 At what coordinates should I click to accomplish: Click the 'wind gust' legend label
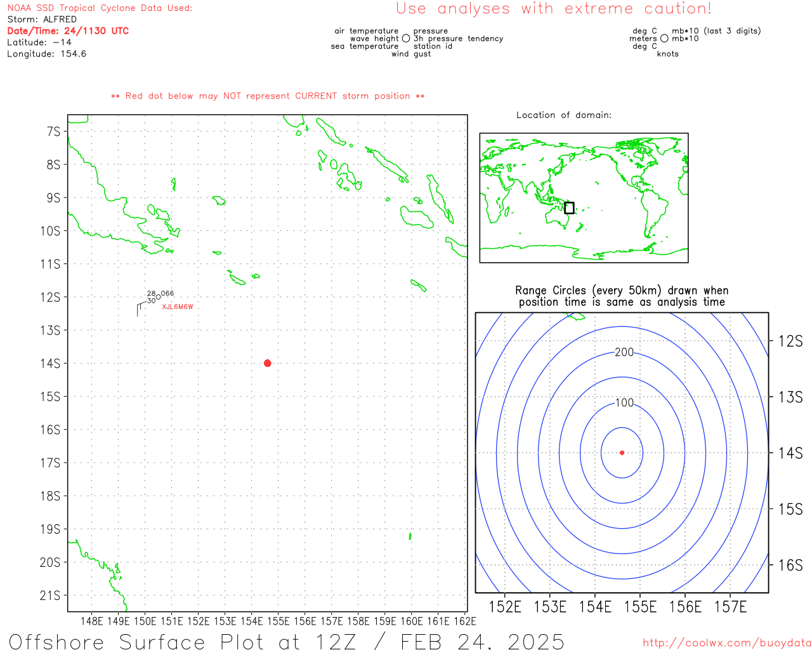pos(411,54)
